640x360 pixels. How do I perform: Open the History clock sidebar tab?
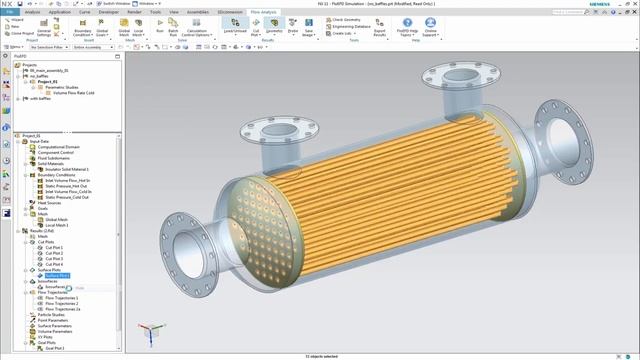click(x=6, y=160)
